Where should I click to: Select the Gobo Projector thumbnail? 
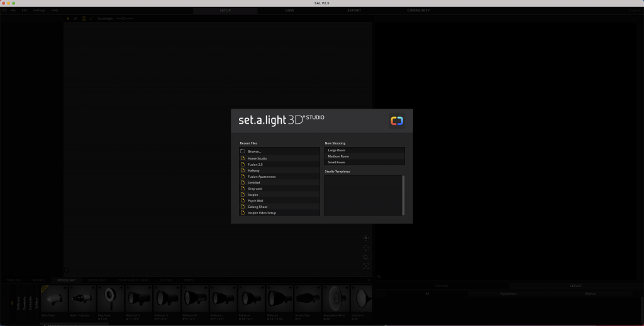click(82, 299)
